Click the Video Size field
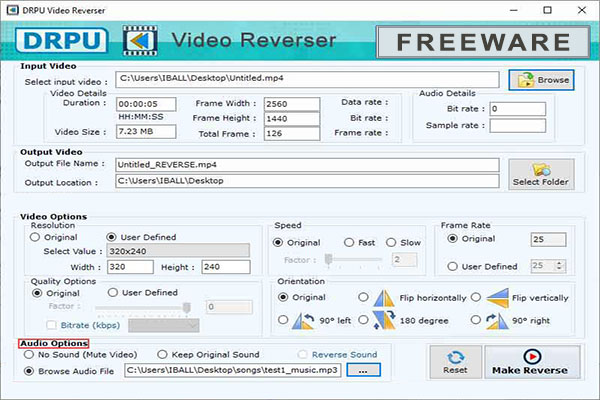 [146, 132]
